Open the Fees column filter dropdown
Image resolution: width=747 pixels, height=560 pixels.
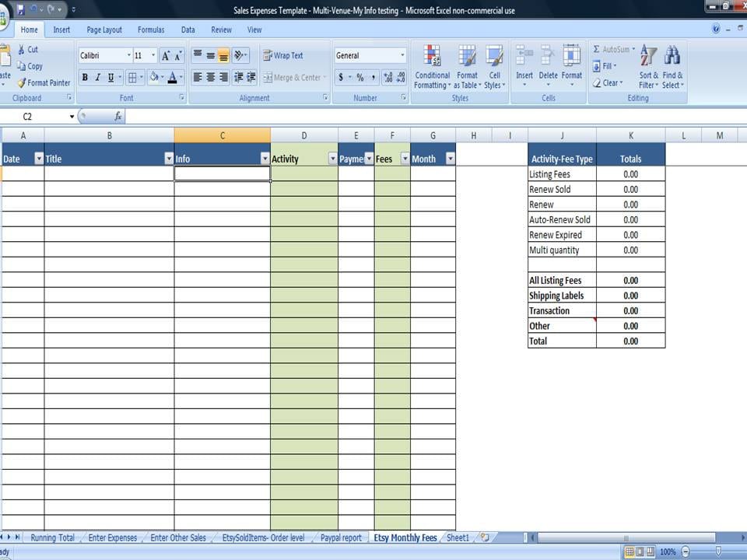tap(404, 158)
